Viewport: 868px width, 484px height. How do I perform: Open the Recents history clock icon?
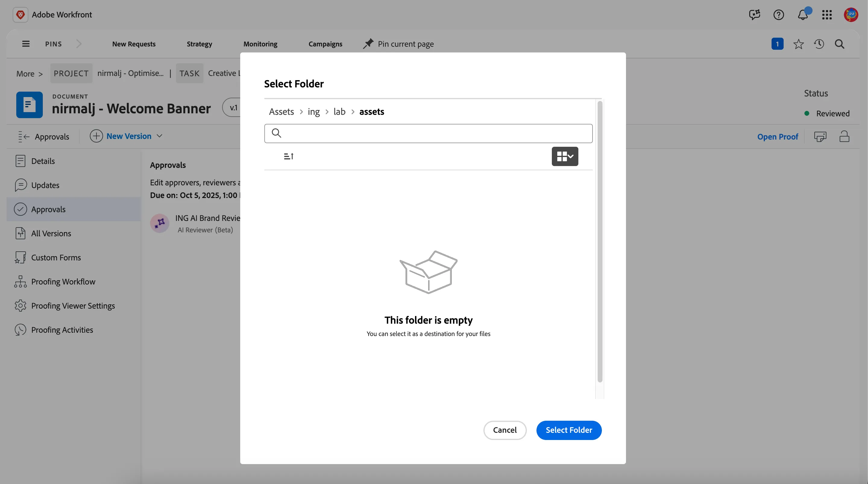[x=819, y=44]
